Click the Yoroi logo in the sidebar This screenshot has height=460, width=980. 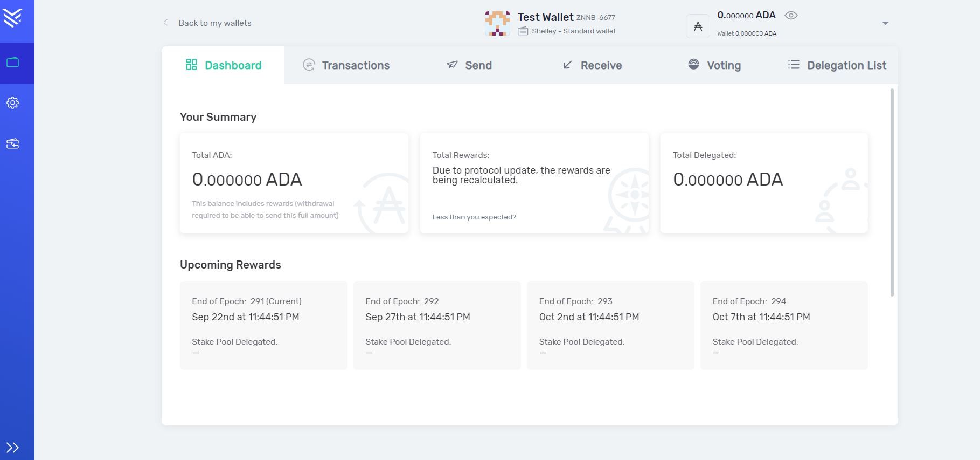(12, 17)
